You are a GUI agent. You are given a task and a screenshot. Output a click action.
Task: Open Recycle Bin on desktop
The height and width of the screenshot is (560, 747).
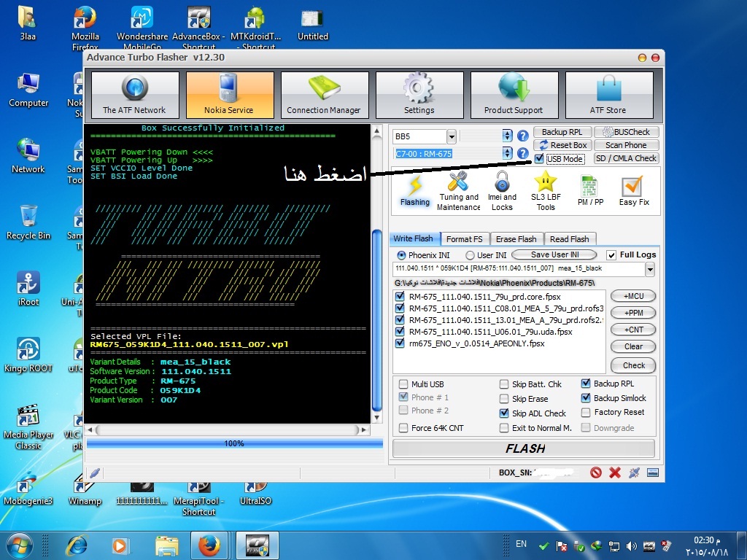[x=28, y=222]
